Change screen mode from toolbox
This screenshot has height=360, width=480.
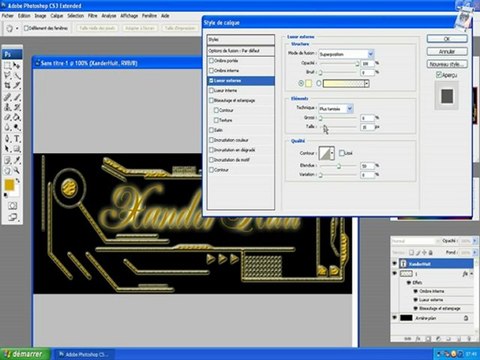pos(12,217)
